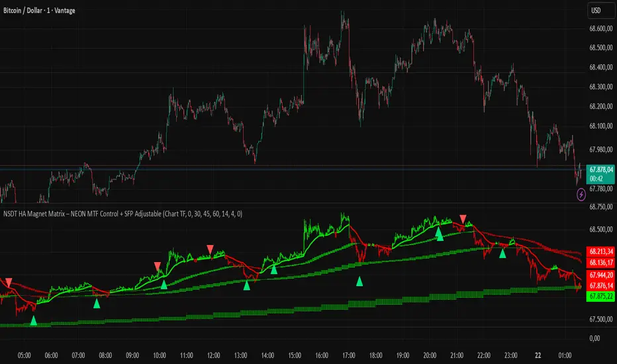Click the red down signal triangle just before 10:00
The image size is (617, 364).
point(158,266)
